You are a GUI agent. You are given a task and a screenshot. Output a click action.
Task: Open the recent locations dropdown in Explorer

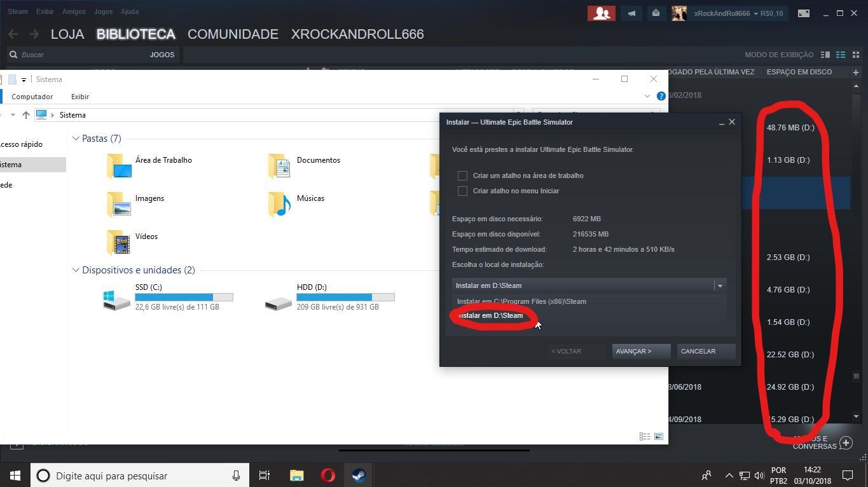(x=13, y=115)
